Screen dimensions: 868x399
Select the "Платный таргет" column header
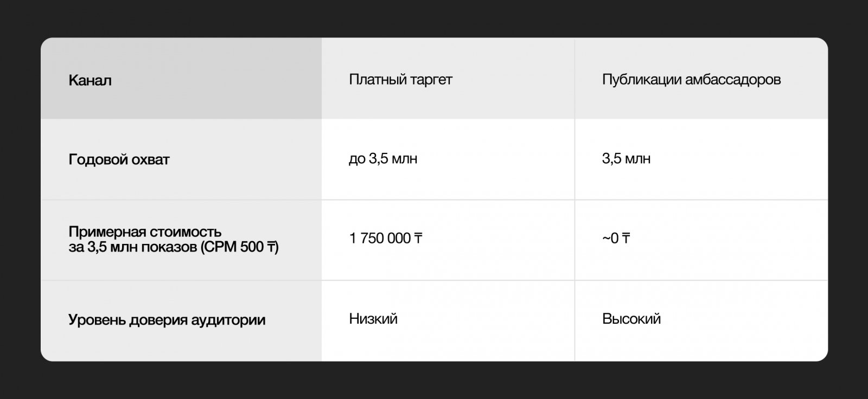(x=400, y=80)
